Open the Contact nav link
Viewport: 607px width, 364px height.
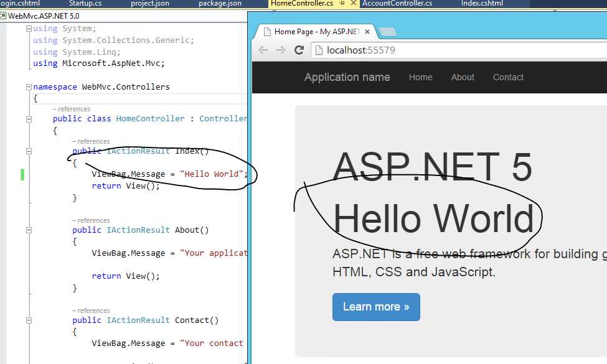click(x=508, y=77)
